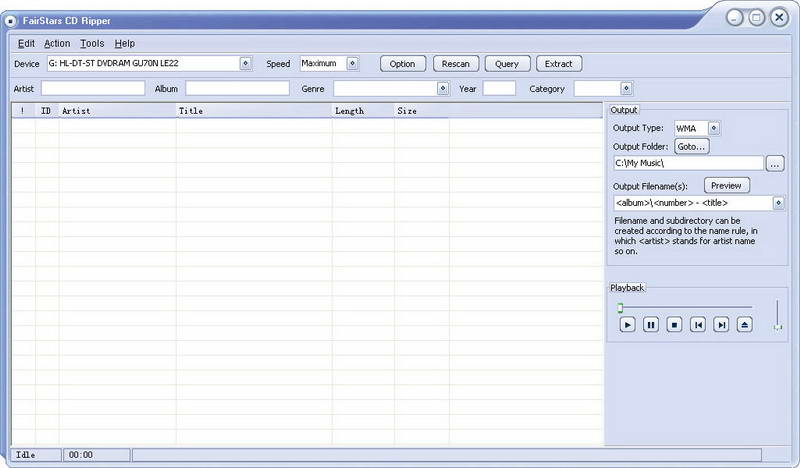The width and height of the screenshot is (800, 468).
Task: Pause playback in the Playback panel
Action: (651, 325)
